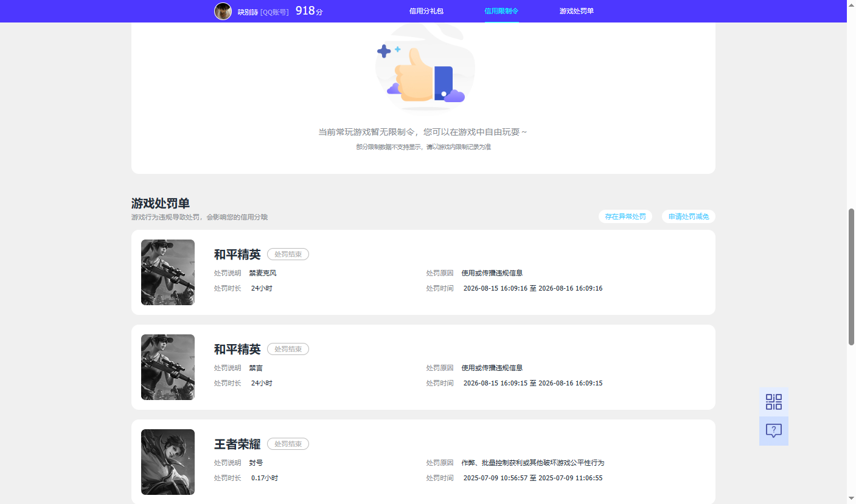
Task: Open the QR code floating icon
Action: pos(773,402)
